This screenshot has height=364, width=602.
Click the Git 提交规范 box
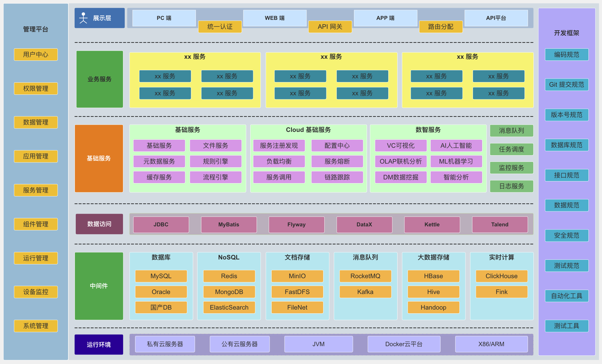(x=567, y=85)
